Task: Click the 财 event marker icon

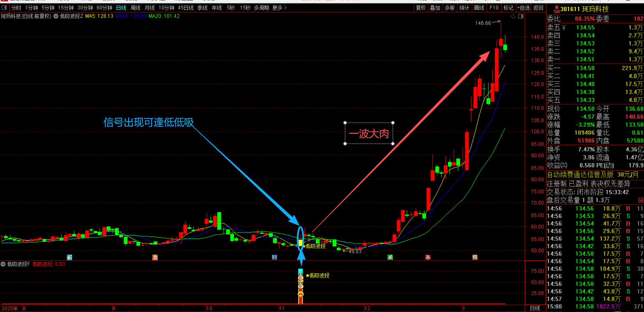Action: coord(274,257)
